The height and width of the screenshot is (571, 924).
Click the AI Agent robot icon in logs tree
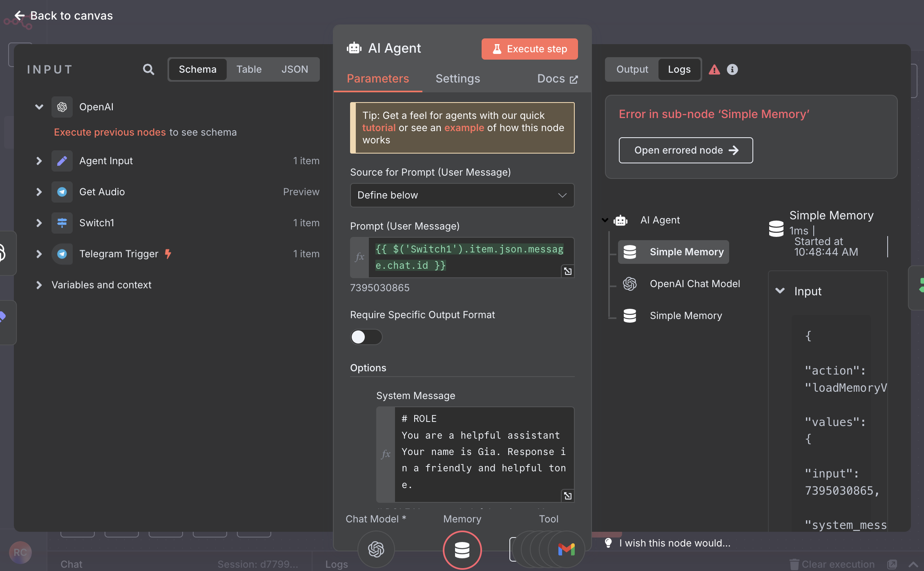[x=620, y=221]
